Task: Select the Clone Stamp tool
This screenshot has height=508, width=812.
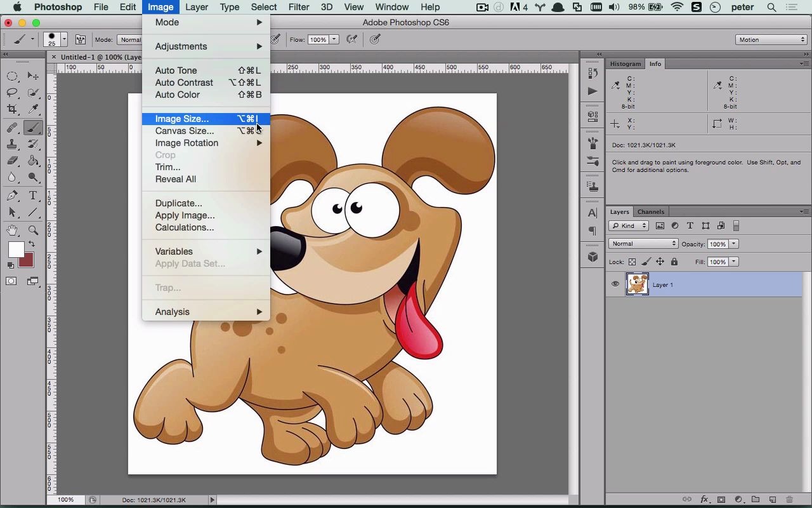Action: (12, 144)
